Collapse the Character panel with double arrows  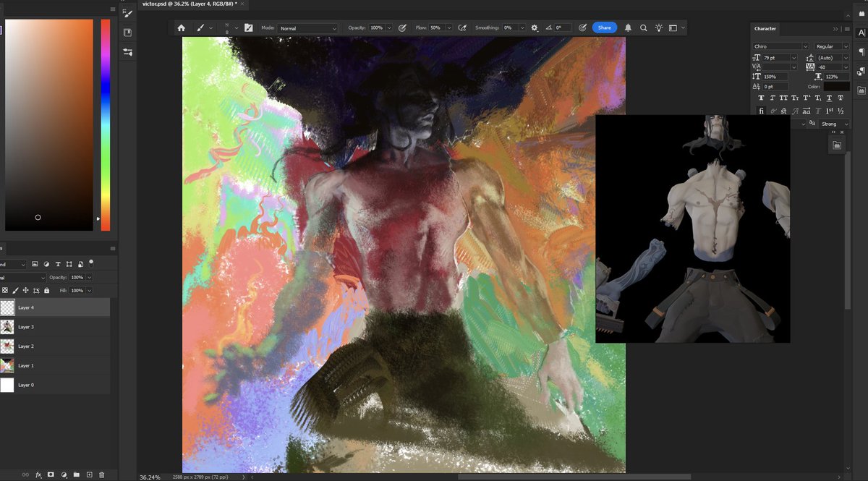click(835, 29)
